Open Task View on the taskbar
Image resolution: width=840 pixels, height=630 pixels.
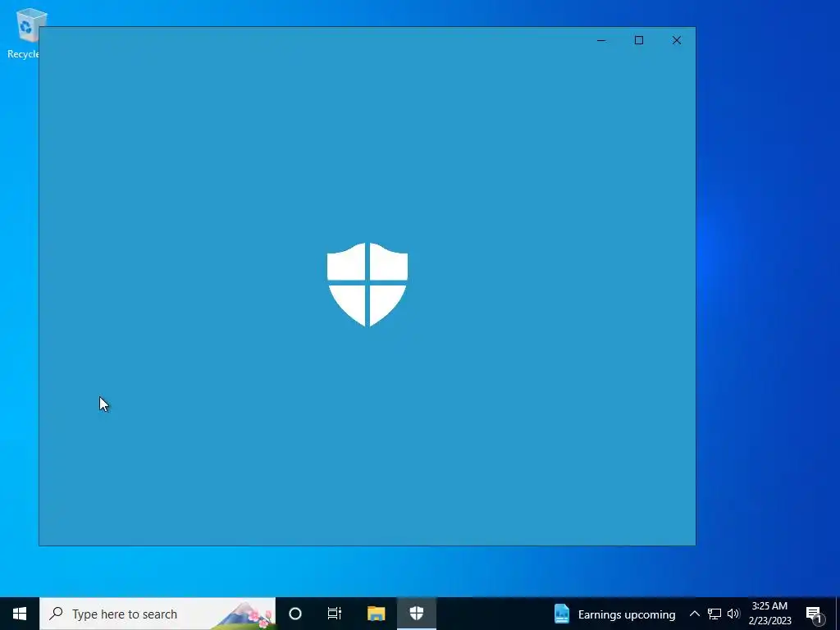pos(335,614)
